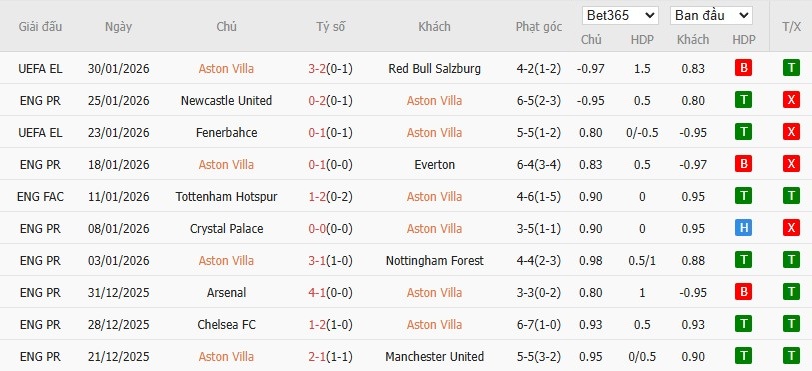Viewport: 812px width, 371px height.
Task: Click the red X badge in Newcastle United row
Action: click(791, 101)
